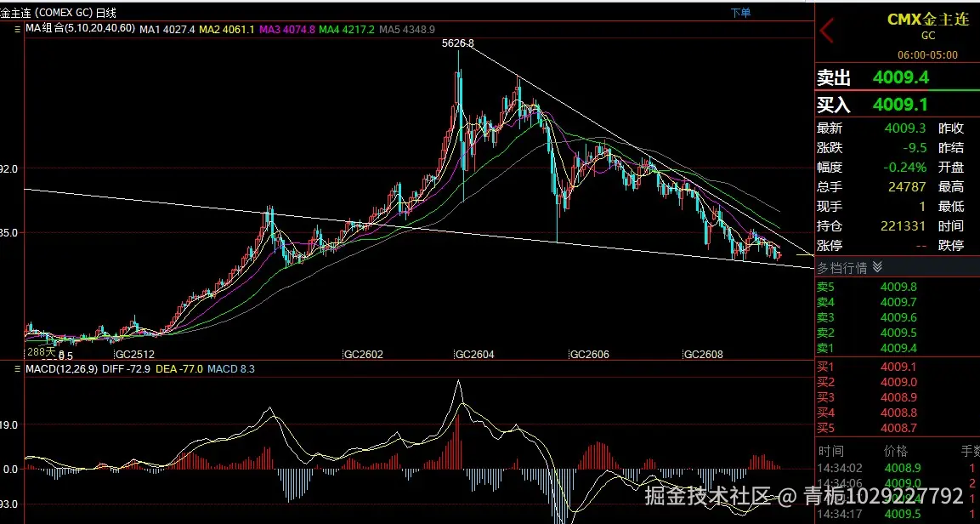This screenshot has width=980, height=524.
Task: Click the 卖2 4009.5 depth row
Action: (868, 333)
